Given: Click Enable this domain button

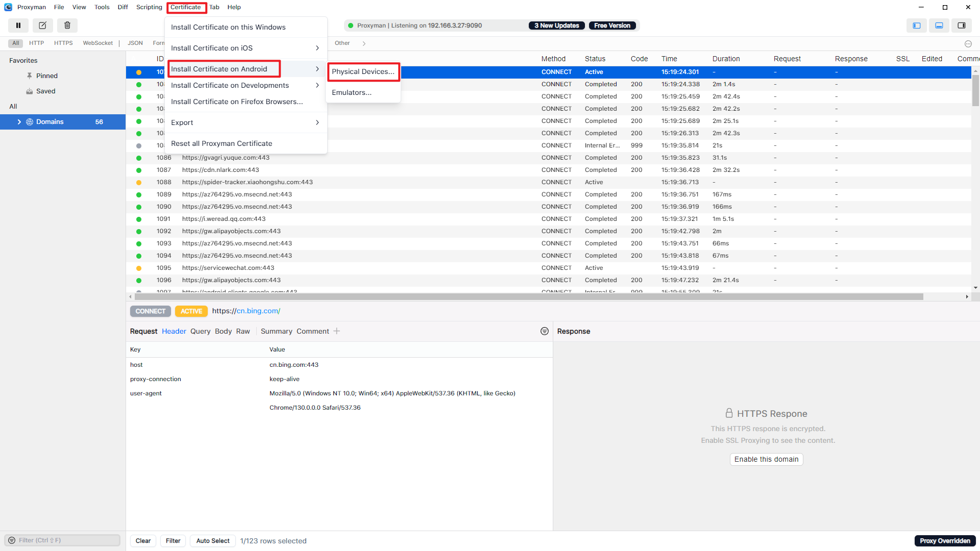Looking at the screenshot, I should click(x=766, y=459).
